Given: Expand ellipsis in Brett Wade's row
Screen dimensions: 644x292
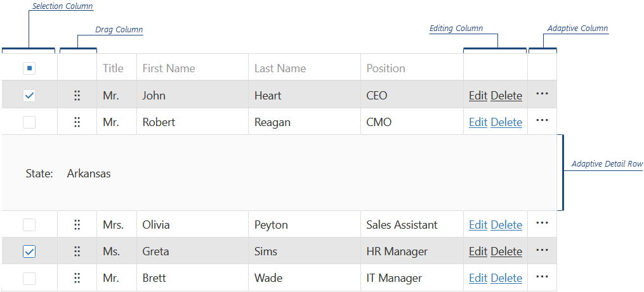Looking at the screenshot, I should pyautogui.click(x=542, y=276).
